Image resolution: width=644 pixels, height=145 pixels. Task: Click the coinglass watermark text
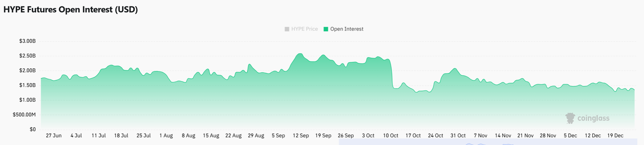(593, 118)
